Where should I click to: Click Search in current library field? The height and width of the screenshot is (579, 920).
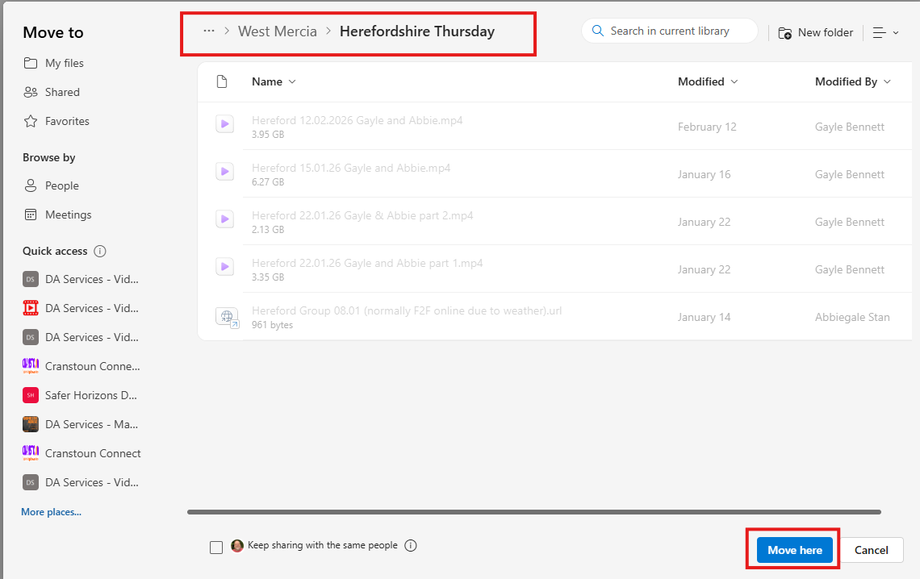pyautogui.click(x=669, y=31)
